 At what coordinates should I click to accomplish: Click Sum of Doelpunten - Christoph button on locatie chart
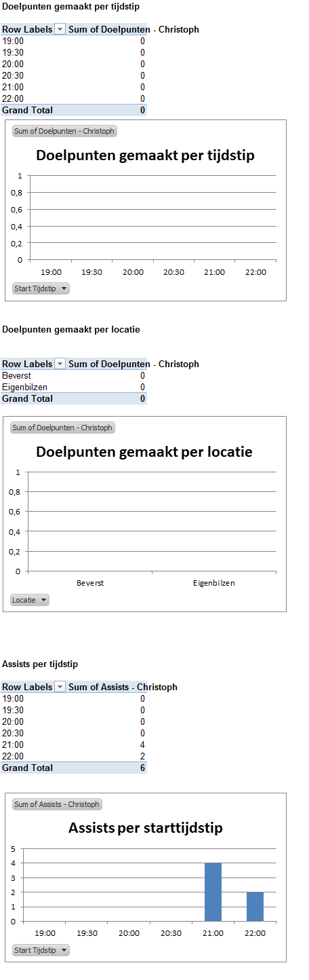62,428
